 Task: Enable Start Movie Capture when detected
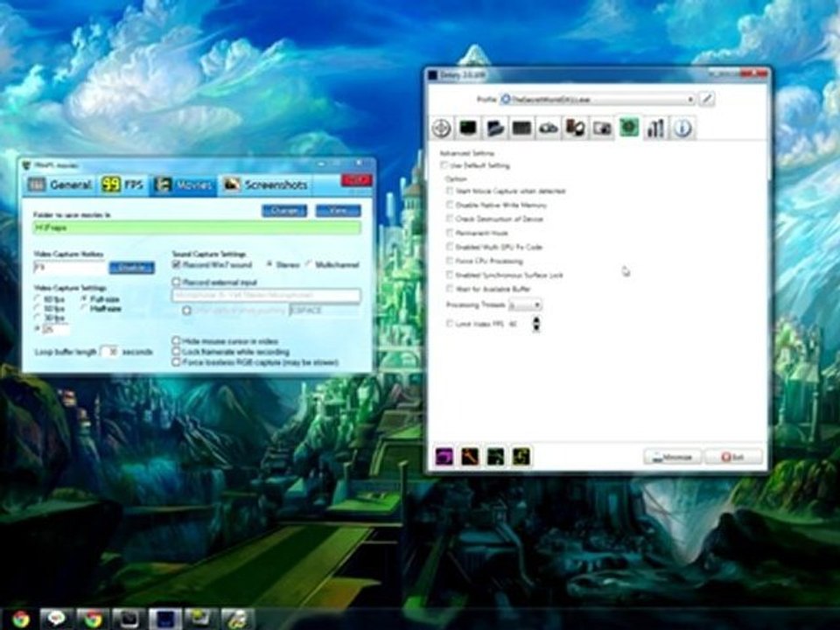point(450,191)
